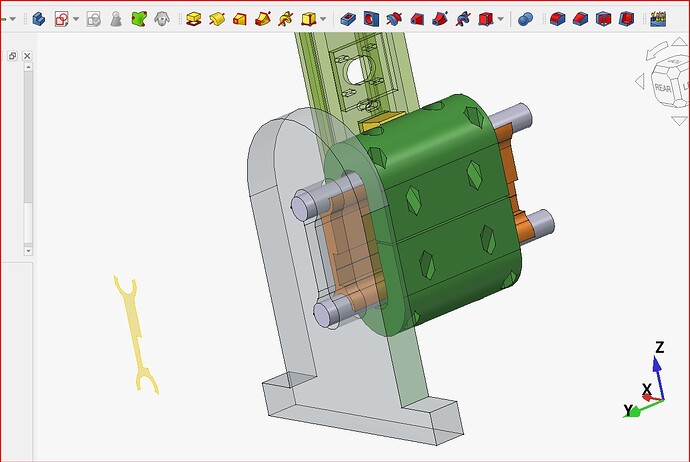Open the leftmost toolbar dropdown arrow
This screenshot has width=690, height=462.
point(13,19)
